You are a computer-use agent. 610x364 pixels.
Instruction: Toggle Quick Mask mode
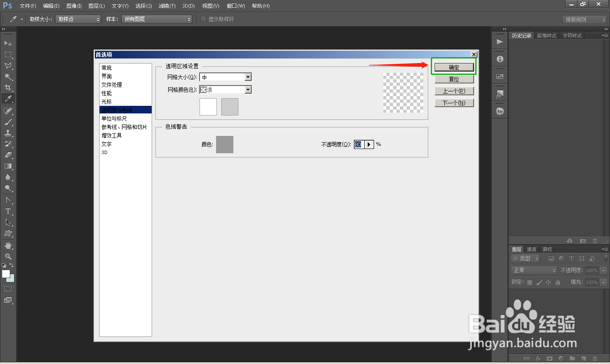coord(8,289)
